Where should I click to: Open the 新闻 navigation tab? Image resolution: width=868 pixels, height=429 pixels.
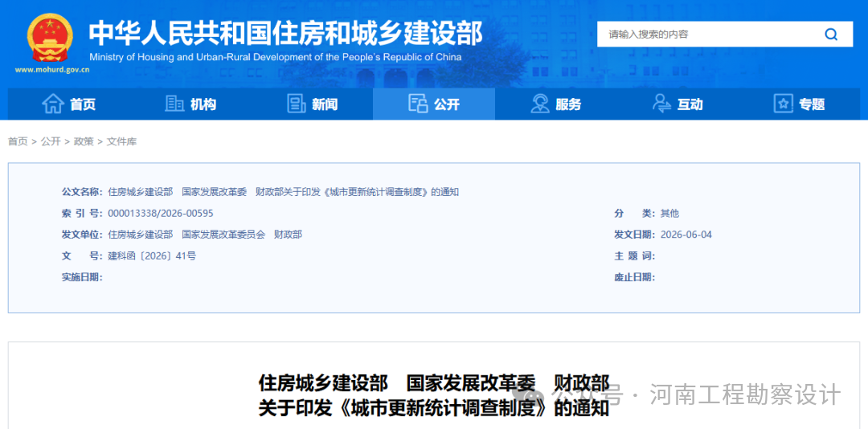click(x=312, y=104)
